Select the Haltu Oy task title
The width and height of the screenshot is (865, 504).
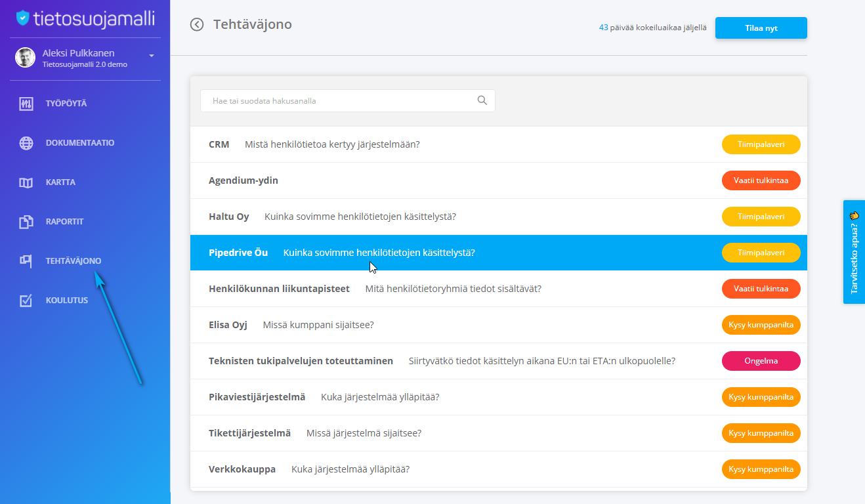pyautogui.click(x=229, y=217)
